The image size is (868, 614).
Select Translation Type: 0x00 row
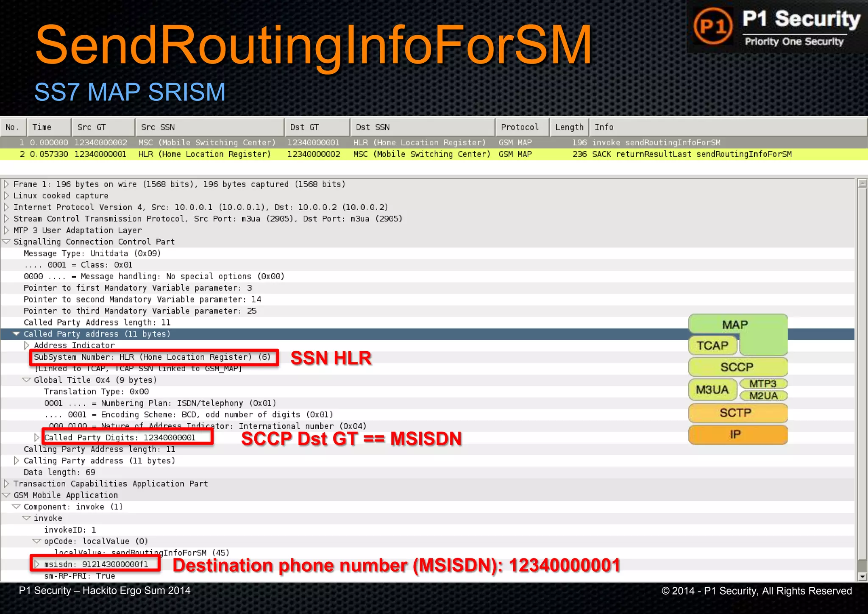click(x=427, y=392)
